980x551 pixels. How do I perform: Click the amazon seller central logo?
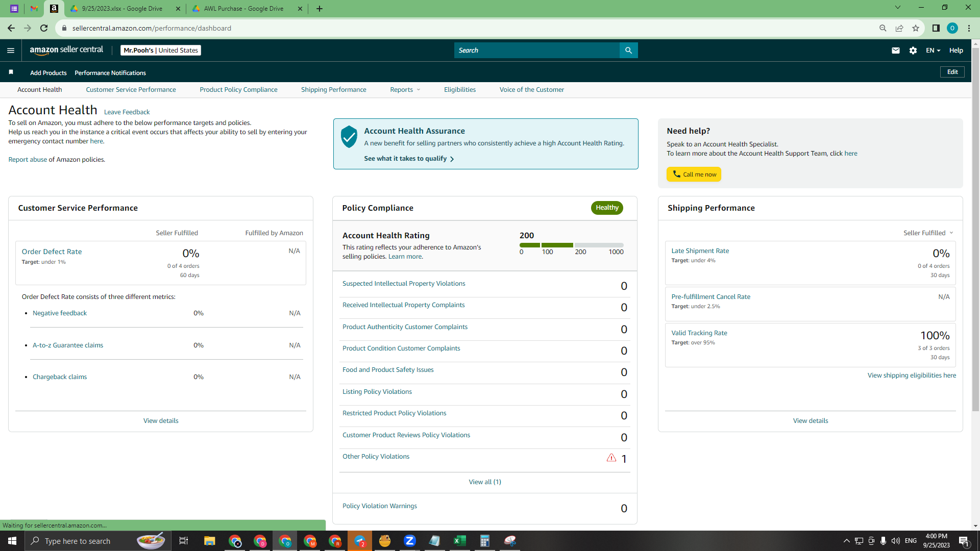pyautogui.click(x=66, y=50)
